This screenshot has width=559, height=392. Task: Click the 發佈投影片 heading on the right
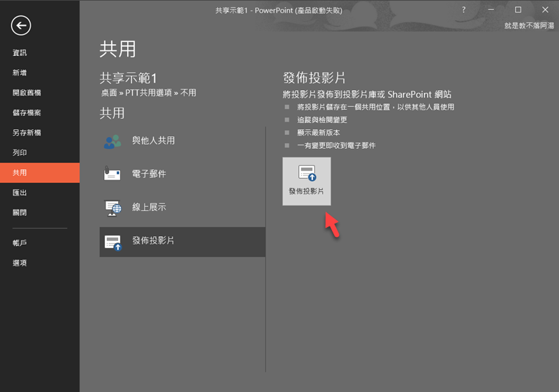coord(314,78)
